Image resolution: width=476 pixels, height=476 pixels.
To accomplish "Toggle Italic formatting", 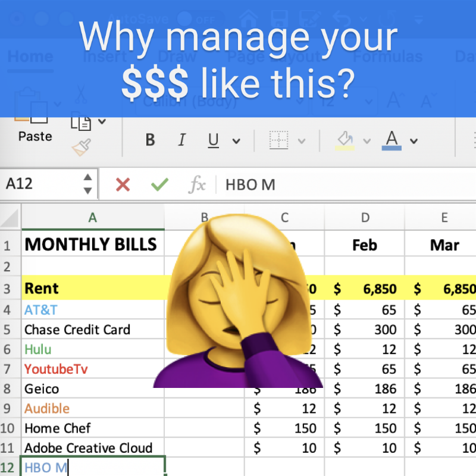I will point(182,140).
